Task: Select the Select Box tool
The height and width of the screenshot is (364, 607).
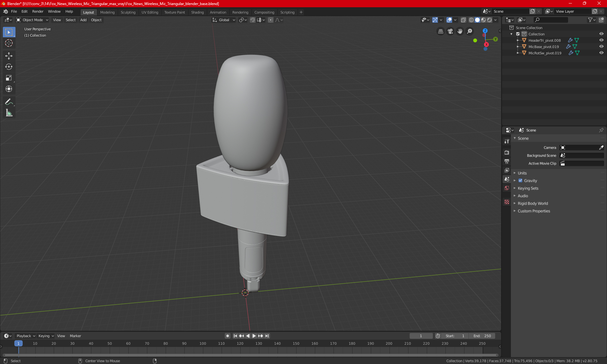Action: (9, 32)
